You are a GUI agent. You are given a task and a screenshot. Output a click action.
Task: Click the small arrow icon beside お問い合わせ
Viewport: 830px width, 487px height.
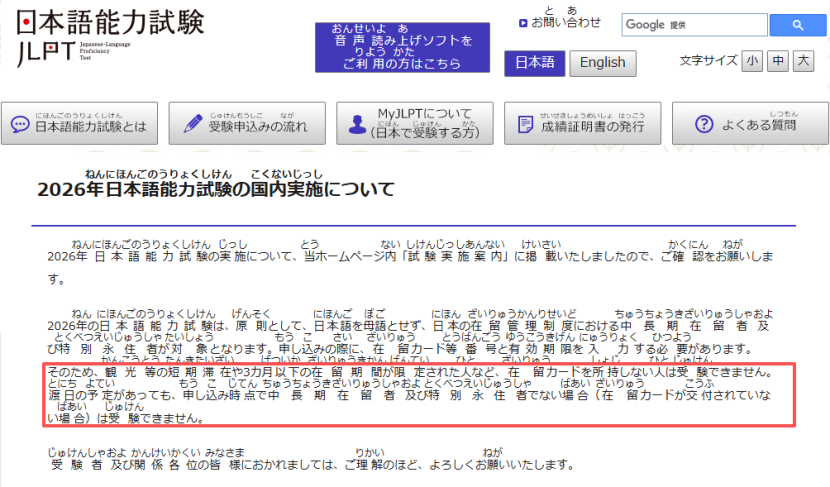pyautogui.click(x=523, y=23)
